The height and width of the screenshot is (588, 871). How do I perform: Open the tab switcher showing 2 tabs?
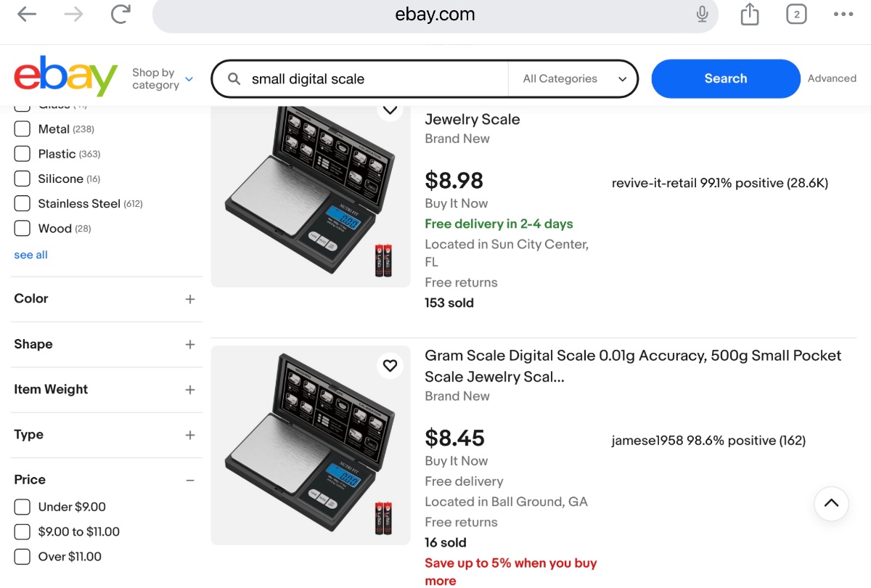click(x=796, y=15)
